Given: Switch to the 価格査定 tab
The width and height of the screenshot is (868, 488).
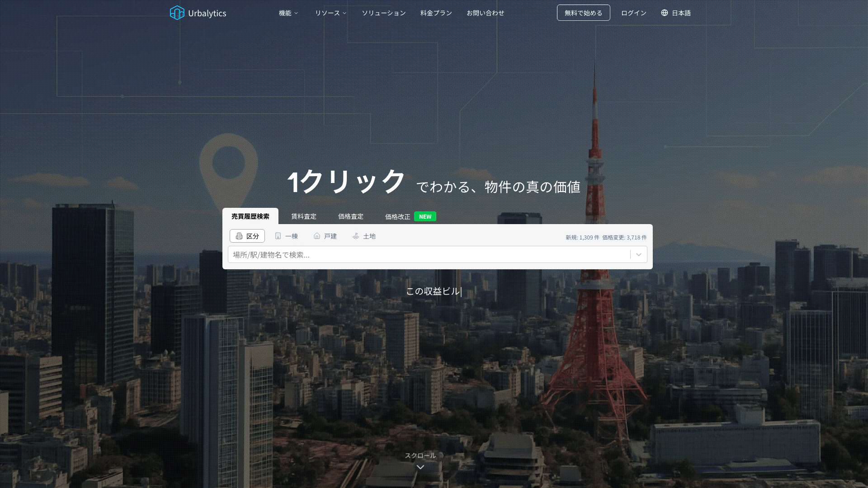Looking at the screenshot, I should tap(351, 216).
